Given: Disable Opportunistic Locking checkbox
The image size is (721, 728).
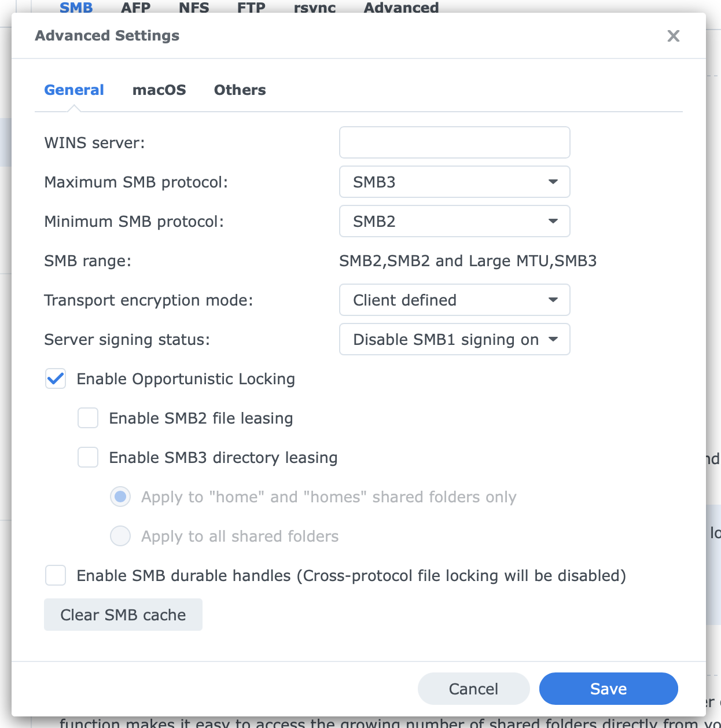Looking at the screenshot, I should [56, 379].
